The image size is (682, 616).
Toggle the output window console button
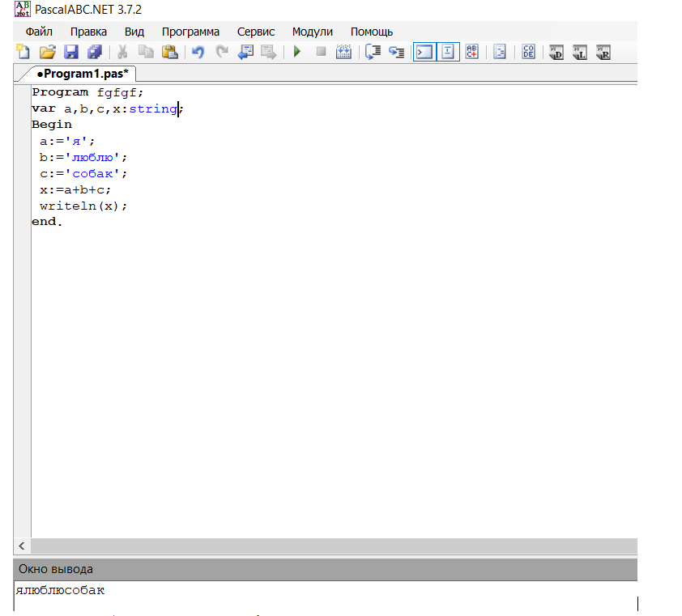(x=424, y=52)
